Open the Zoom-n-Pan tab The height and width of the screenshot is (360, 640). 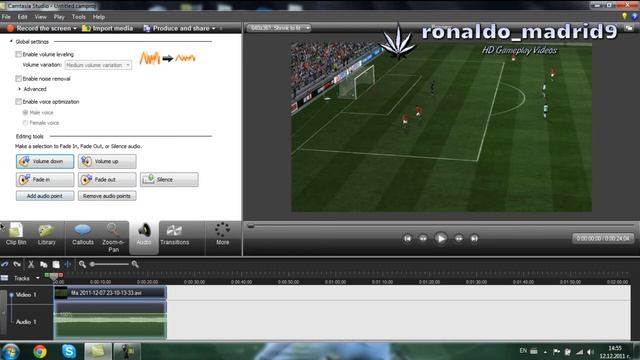click(x=113, y=237)
